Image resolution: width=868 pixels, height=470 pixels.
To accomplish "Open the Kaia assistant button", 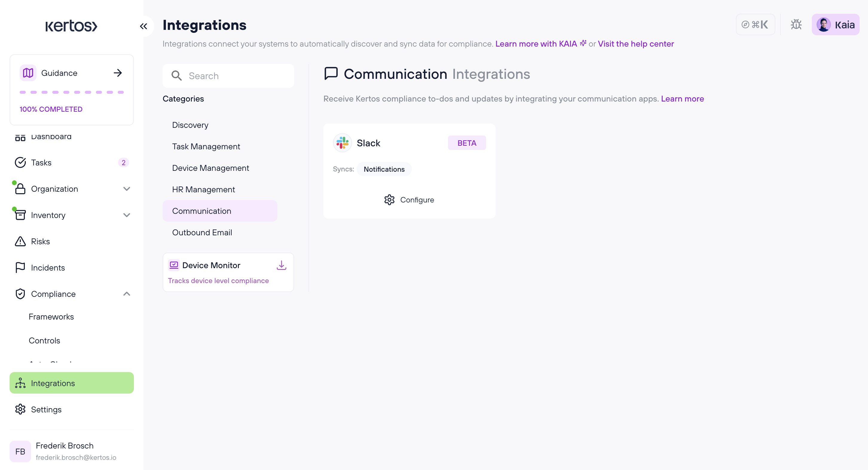I will coord(835,24).
